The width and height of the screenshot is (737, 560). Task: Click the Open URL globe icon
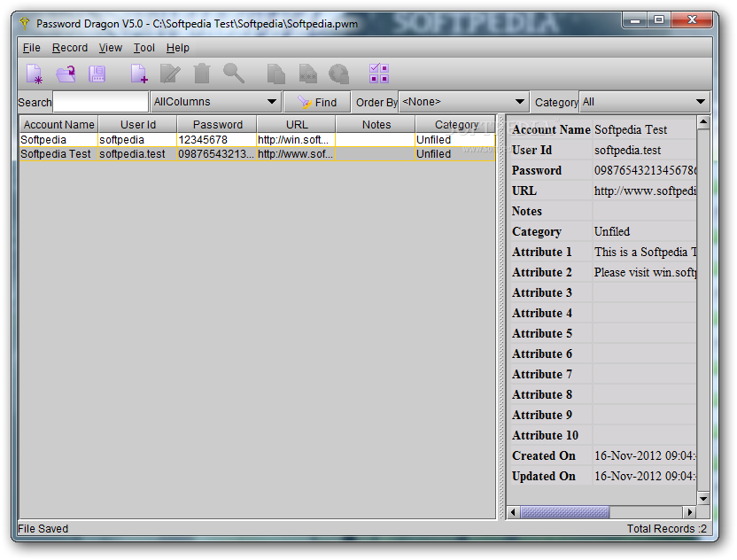(x=339, y=74)
